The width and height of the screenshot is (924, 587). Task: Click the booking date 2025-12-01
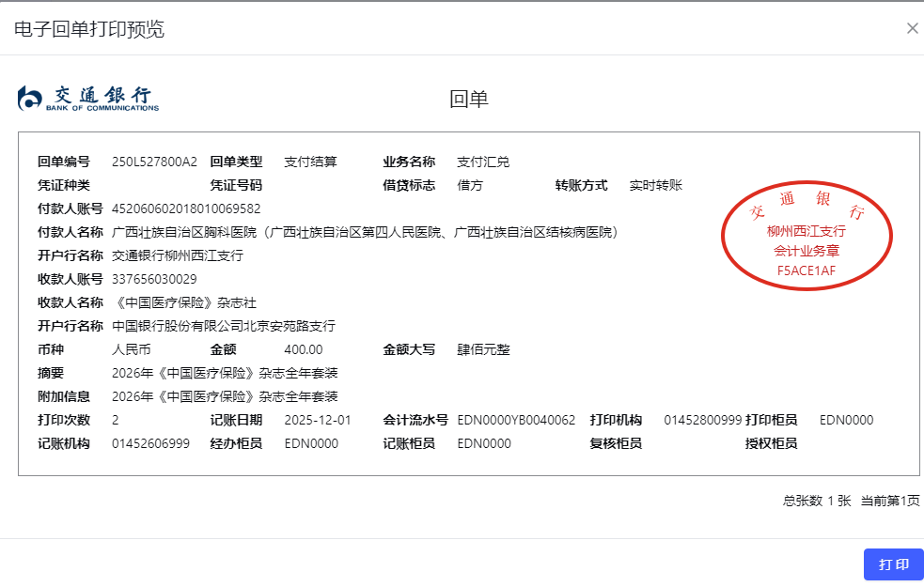(318, 420)
